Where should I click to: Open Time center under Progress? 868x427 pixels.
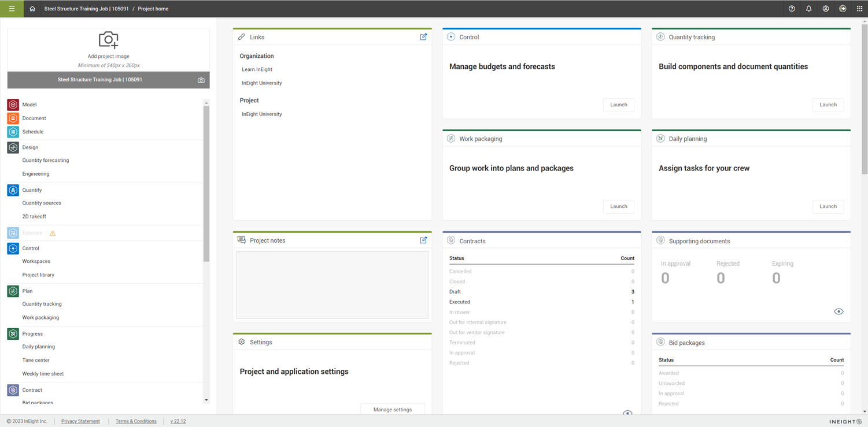tap(36, 360)
